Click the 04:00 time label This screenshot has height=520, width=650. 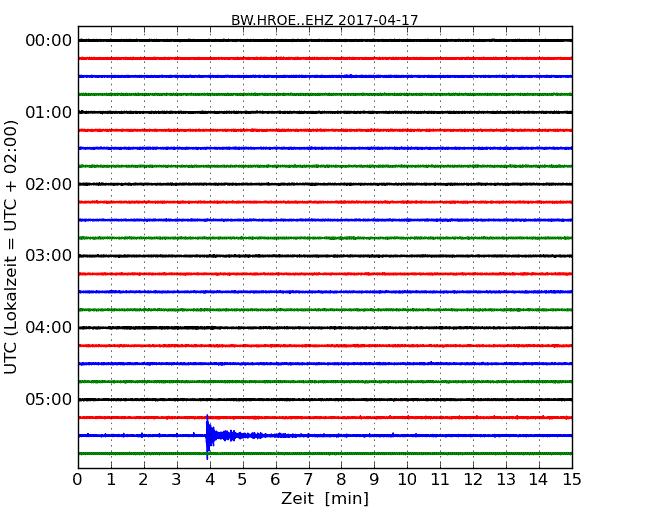(x=49, y=327)
